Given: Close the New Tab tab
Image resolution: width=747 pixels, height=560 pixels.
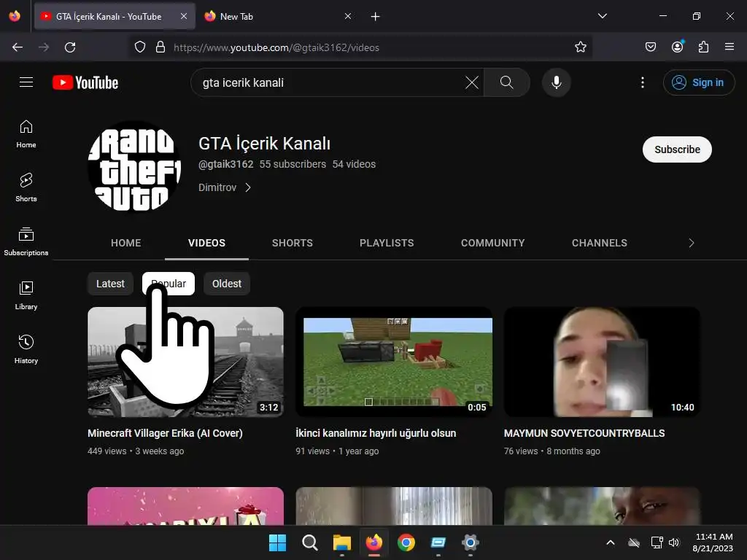Looking at the screenshot, I should (348, 16).
